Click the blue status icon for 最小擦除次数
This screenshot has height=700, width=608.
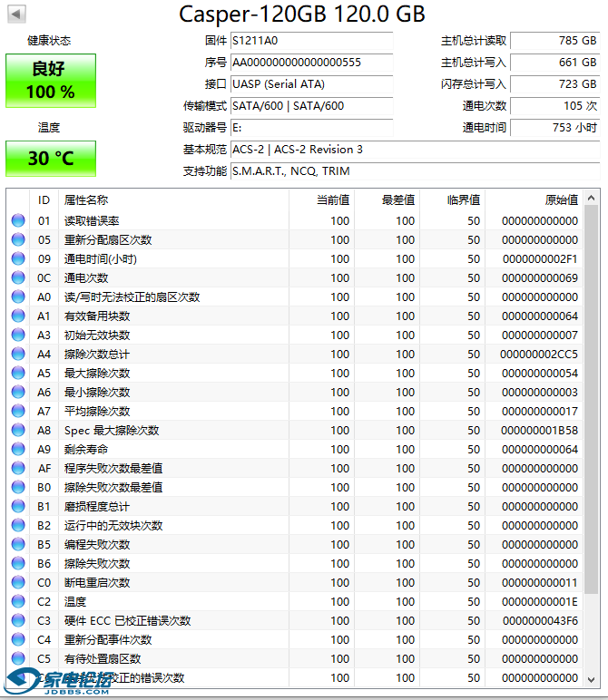tap(18, 392)
